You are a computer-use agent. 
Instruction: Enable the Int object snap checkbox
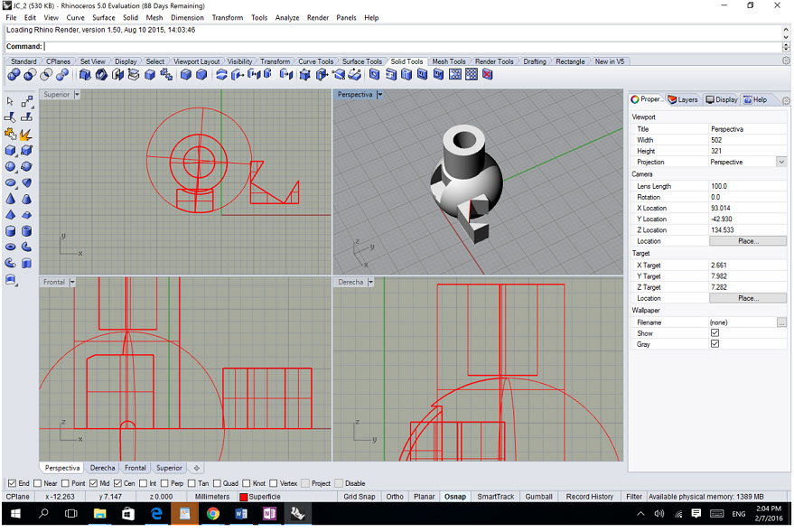(144, 484)
